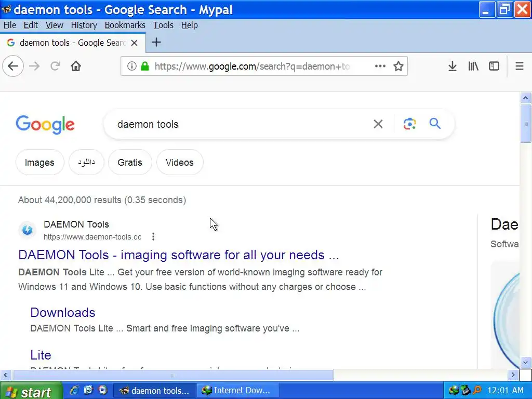Open the three-dot menu beside daemon-tools.cc
The width and height of the screenshot is (532, 399).
pyautogui.click(x=153, y=236)
